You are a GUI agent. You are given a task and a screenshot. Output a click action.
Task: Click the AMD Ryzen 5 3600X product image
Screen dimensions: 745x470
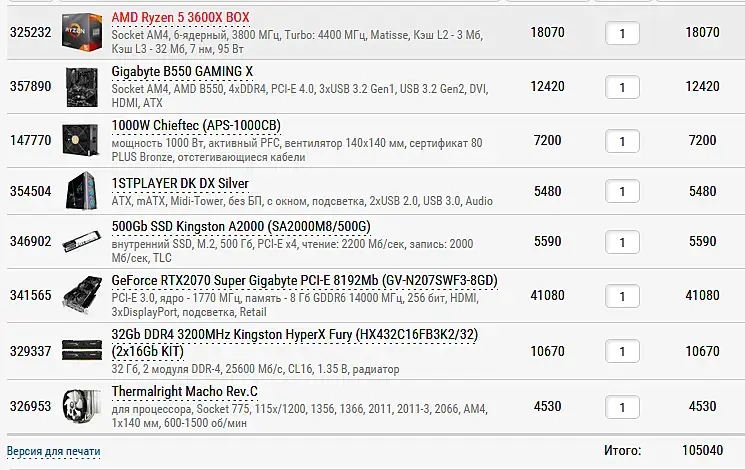(x=82, y=32)
